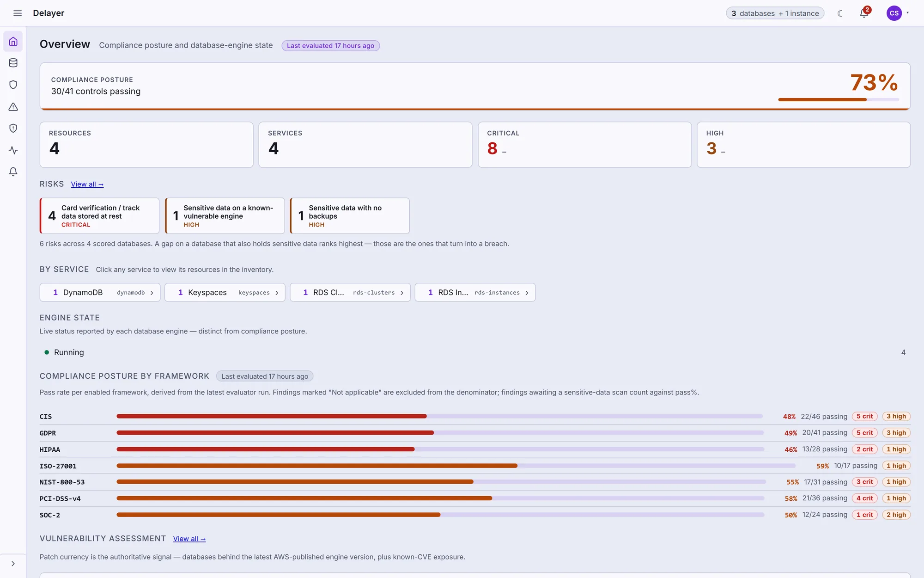The width and height of the screenshot is (924, 578).
Task: Open notifications bell with badge
Action: (864, 13)
